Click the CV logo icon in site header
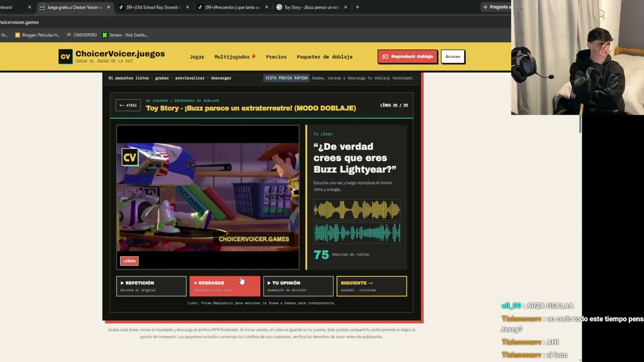This screenshot has width=644, height=362. pos(65,57)
